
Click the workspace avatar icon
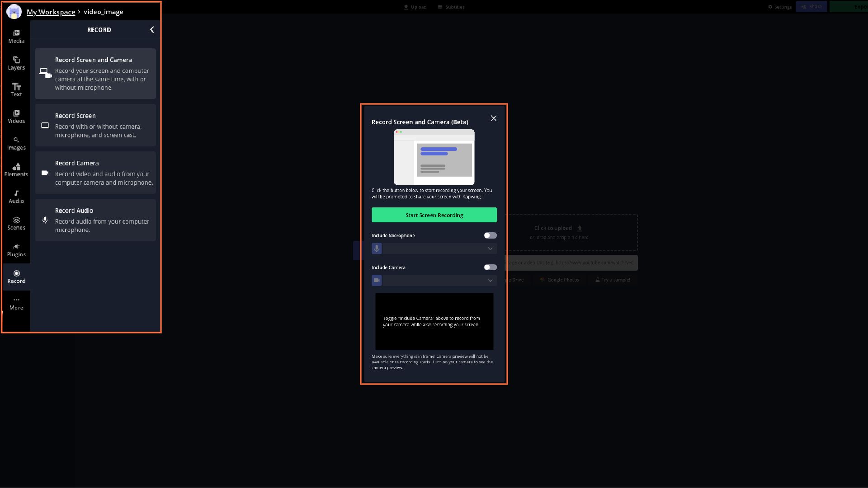[x=14, y=12]
